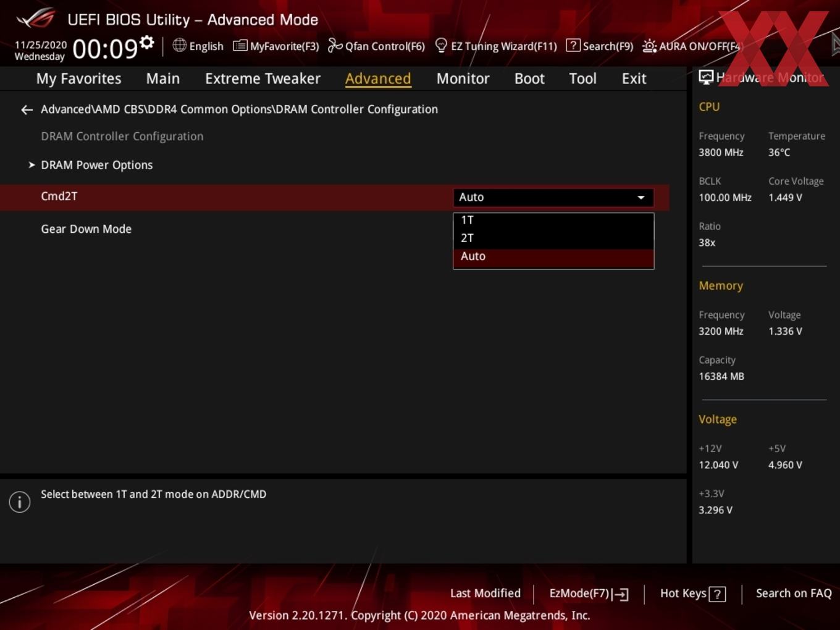Screen dimensions: 840x630
Task: Click Core Voltage value 1.449 V
Action: point(785,198)
